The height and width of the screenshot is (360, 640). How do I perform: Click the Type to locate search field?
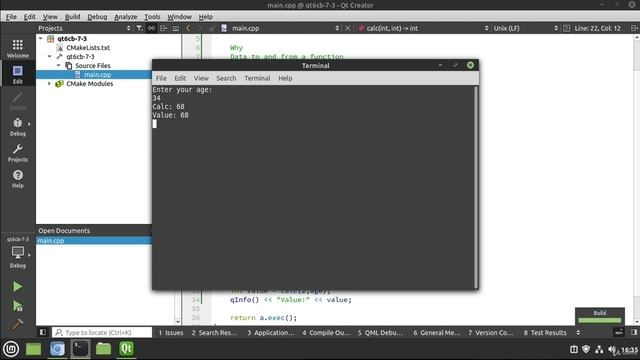click(103, 332)
